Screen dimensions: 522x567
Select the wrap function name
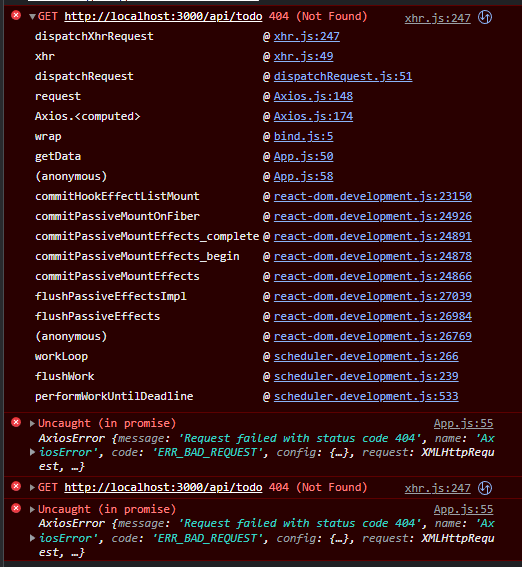[48, 136]
